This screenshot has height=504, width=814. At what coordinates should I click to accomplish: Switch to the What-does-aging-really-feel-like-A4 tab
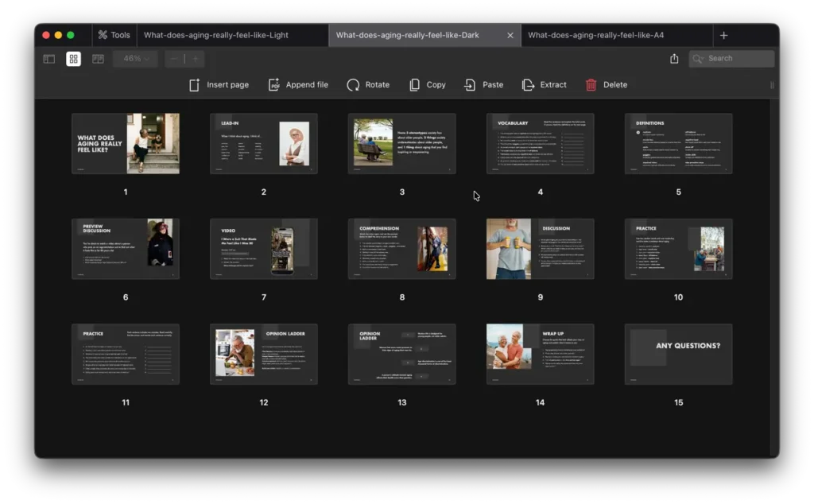point(596,35)
